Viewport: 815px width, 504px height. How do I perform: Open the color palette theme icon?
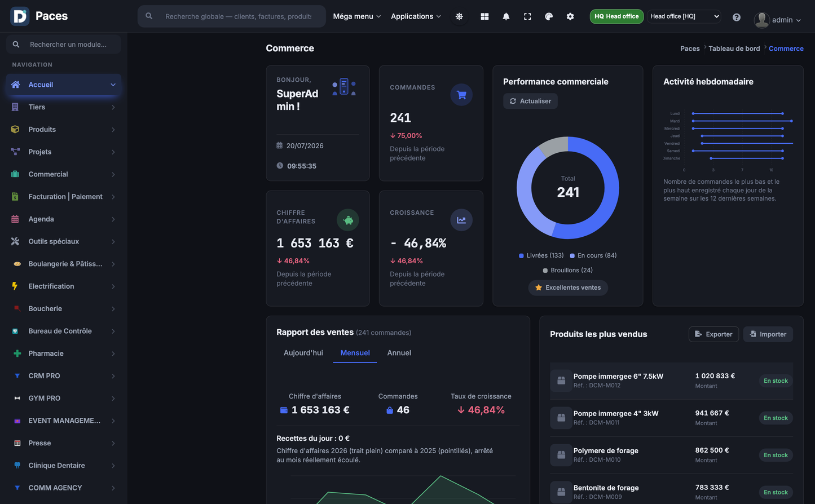click(549, 16)
